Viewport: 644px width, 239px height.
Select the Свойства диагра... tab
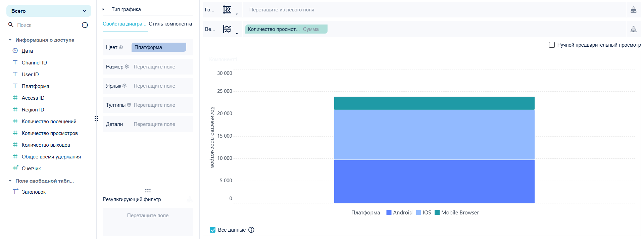125,24
